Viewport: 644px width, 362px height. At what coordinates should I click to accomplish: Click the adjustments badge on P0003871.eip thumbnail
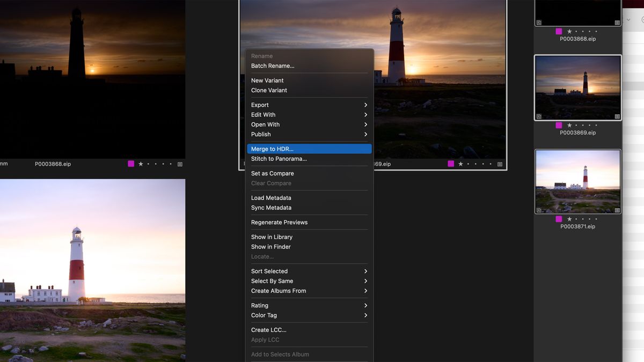617,210
